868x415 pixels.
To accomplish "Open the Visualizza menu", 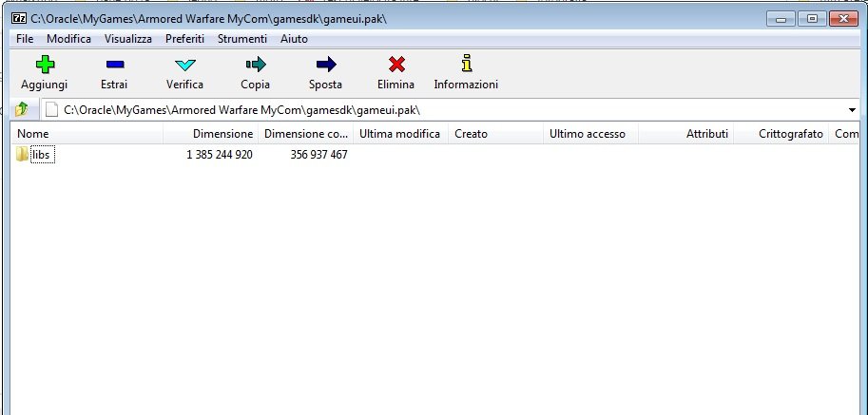I will [128, 39].
